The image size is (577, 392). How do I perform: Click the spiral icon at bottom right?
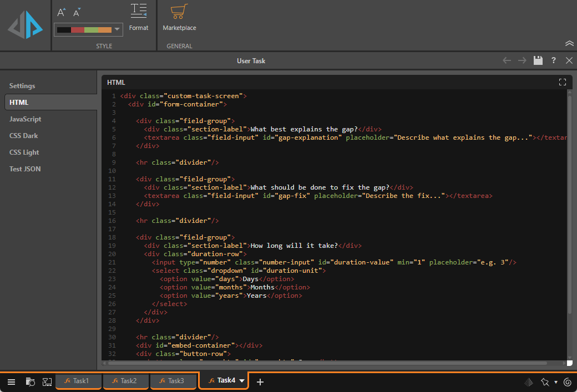(x=567, y=381)
